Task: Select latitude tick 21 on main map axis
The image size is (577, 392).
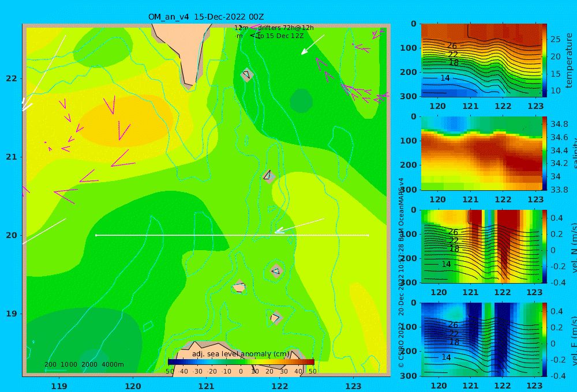Action: tap(12, 157)
